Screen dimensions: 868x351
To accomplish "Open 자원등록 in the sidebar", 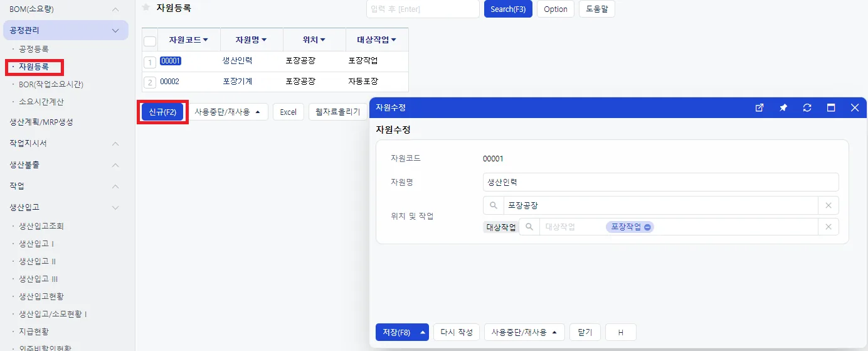I will (34, 67).
